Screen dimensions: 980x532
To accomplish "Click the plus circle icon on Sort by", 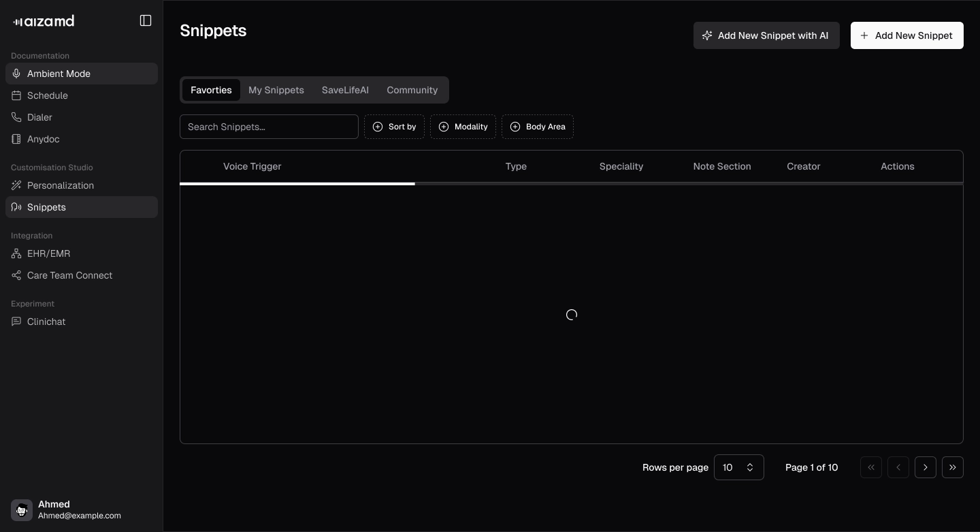I will 378,127.
